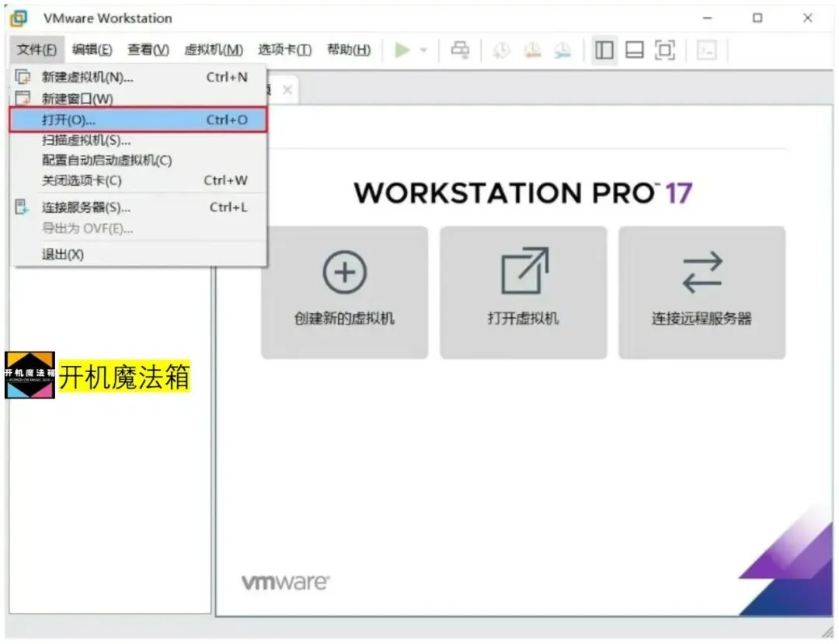This screenshot has height=644, width=839.
Task: Close the home tab with X
Action: click(287, 89)
